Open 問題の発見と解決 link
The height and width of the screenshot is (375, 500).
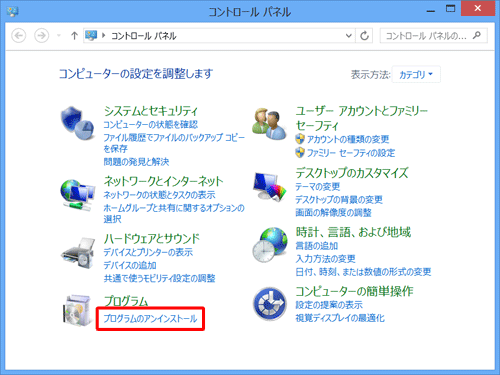(x=136, y=162)
